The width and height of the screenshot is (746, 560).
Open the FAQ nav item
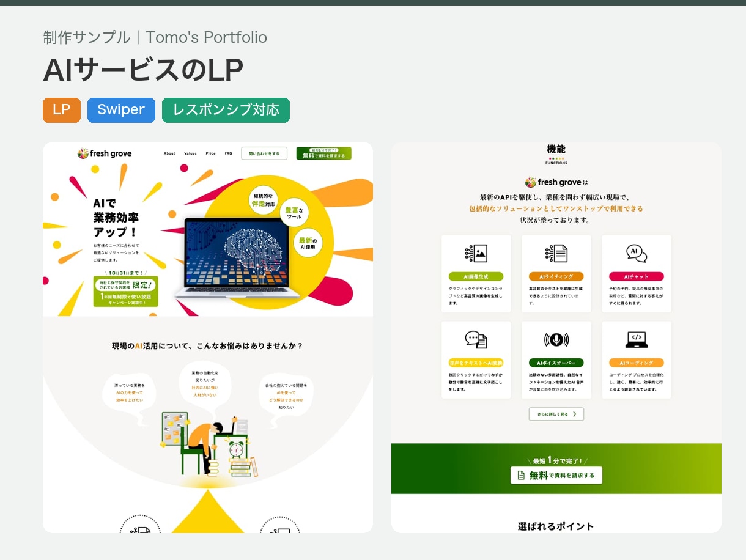click(228, 153)
